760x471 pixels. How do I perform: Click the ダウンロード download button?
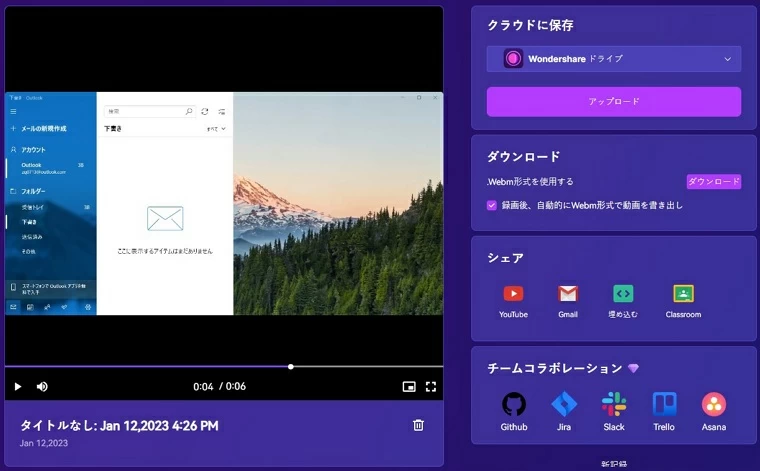tap(714, 181)
